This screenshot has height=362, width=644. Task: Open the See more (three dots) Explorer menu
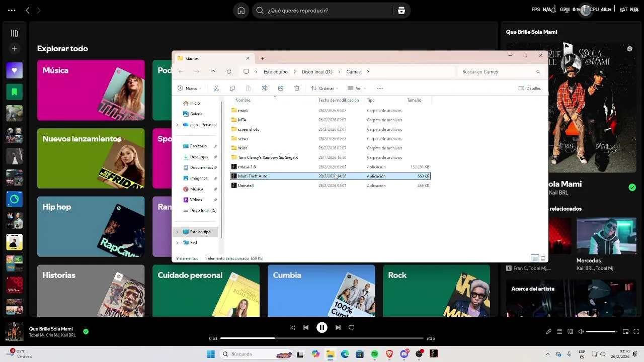[x=380, y=88]
